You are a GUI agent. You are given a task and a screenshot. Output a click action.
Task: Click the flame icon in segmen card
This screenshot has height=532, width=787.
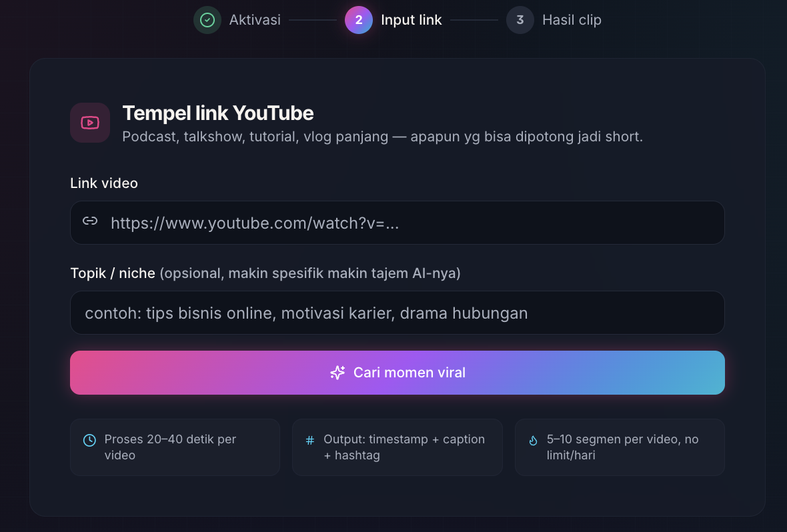[533, 440]
